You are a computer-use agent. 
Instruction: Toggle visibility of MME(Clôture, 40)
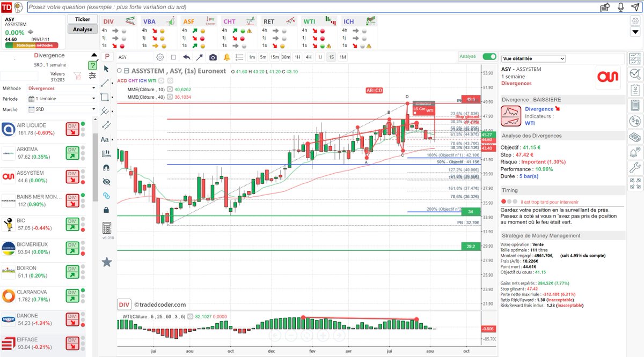[170, 97]
